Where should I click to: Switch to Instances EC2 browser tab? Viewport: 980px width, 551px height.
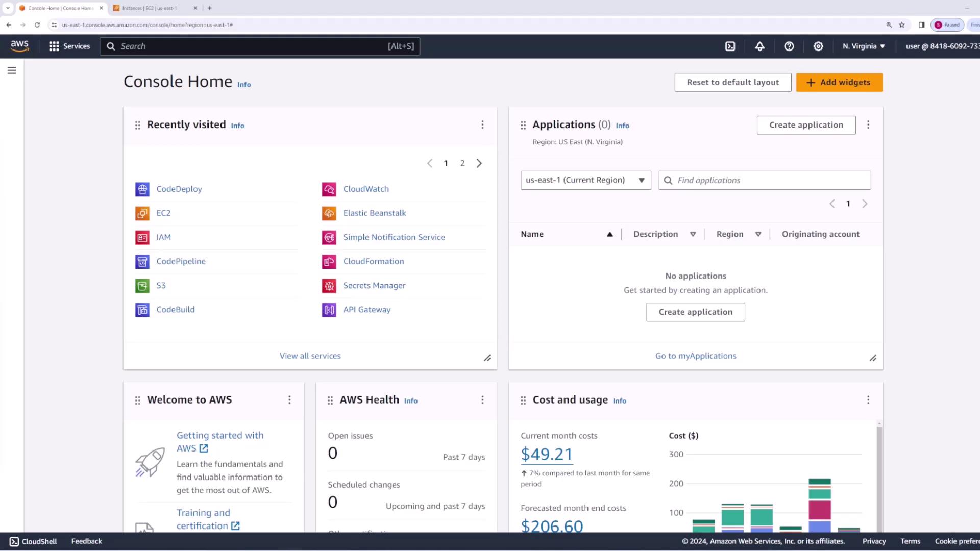click(x=150, y=8)
